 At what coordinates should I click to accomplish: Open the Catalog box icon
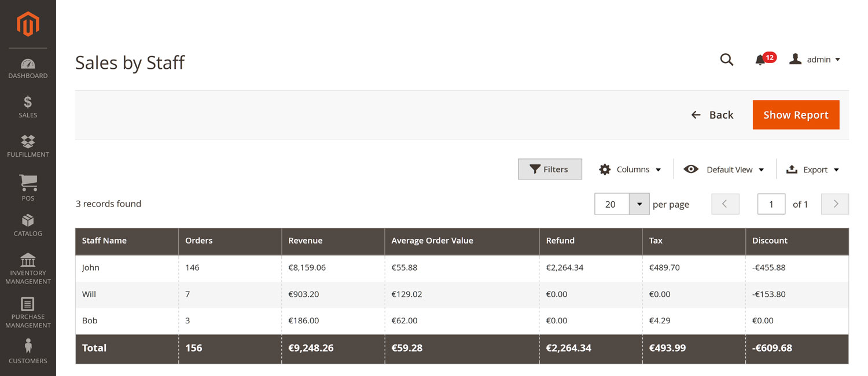pos(28,225)
